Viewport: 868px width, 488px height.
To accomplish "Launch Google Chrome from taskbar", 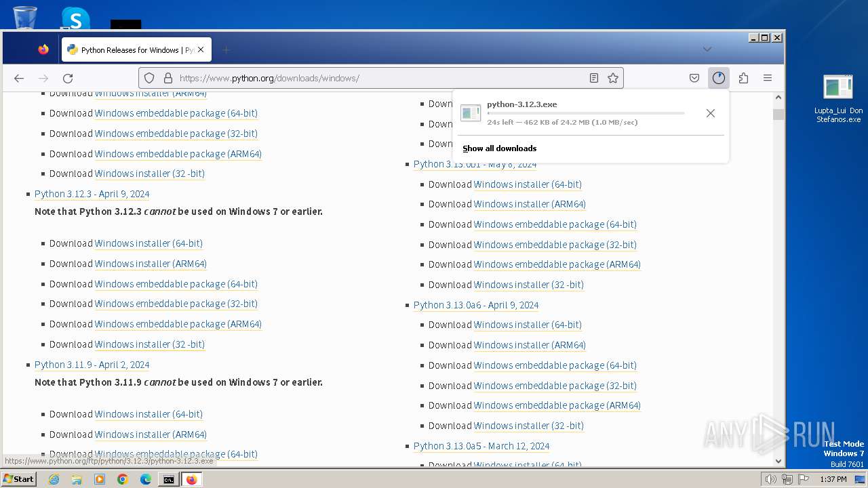I will (x=123, y=479).
